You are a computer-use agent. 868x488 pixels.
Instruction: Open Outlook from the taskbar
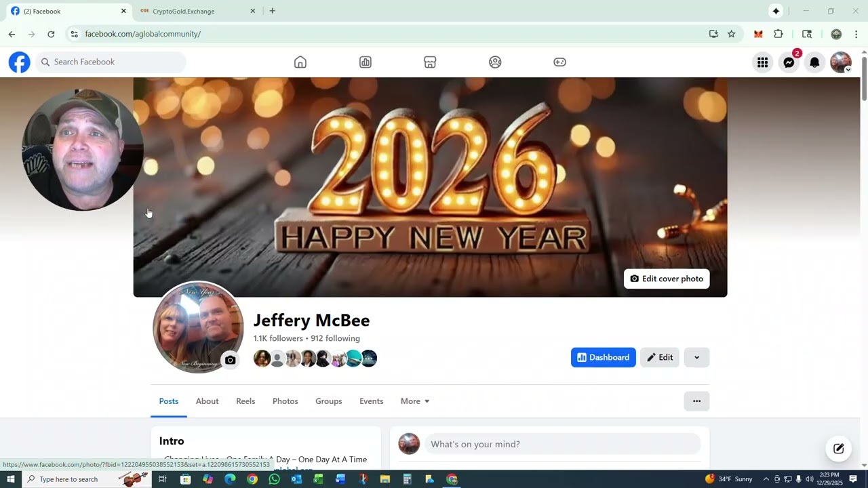tap(296, 479)
